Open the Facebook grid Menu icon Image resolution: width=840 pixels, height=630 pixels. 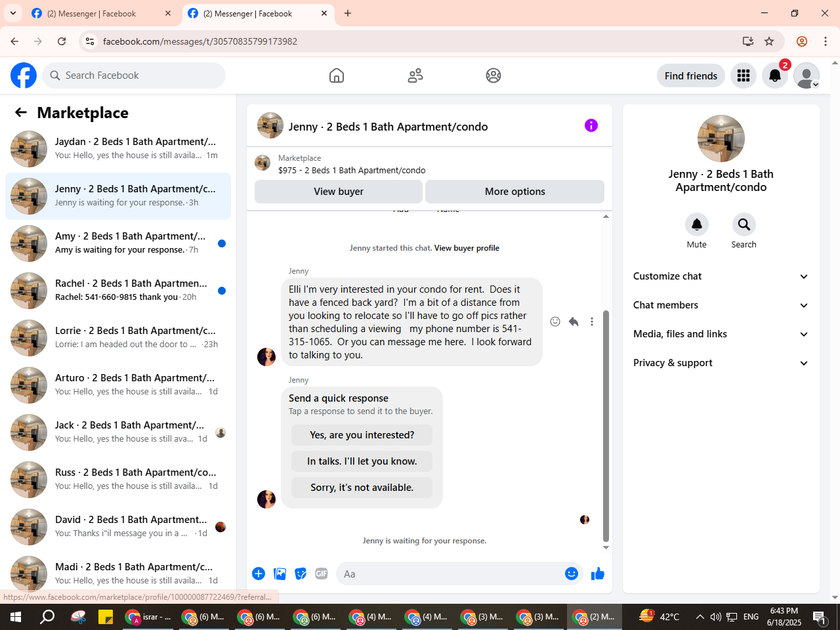click(x=744, y=76)
